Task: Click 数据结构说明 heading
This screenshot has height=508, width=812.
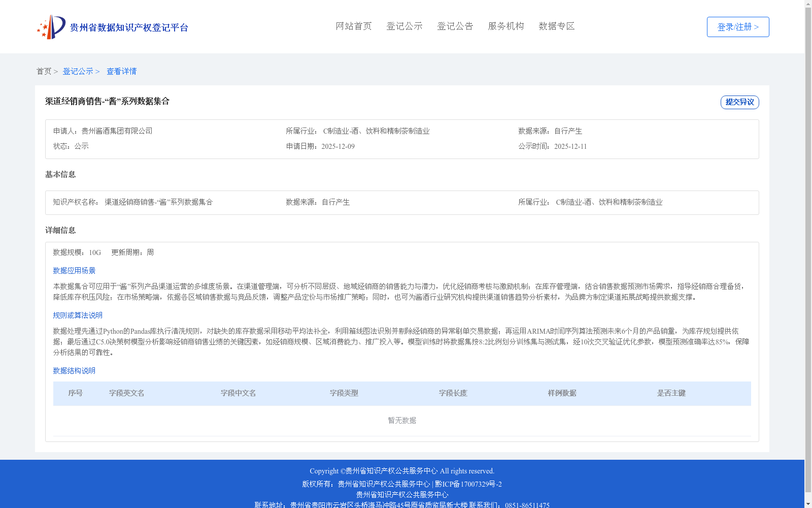Action: pos(74,371)
